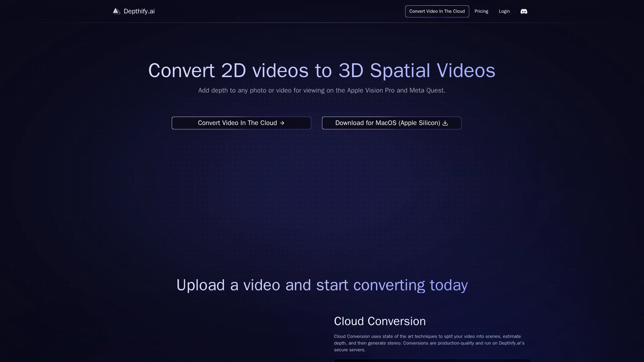Image resolution: width=644 pixels, height=362 pixels.
Task: Click the Convert 2D videos to 3D headline
Action: pos(321,71)
